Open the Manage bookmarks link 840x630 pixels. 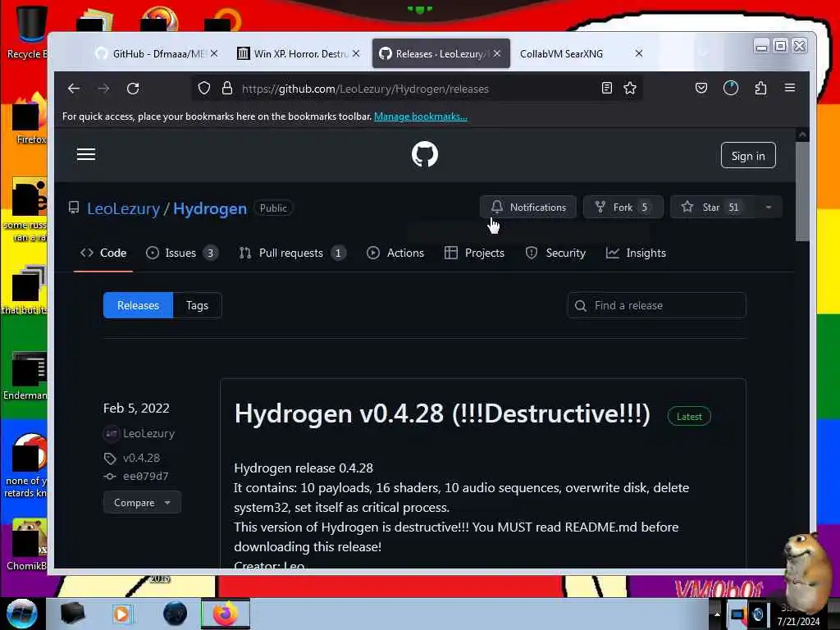pyautogui.click(x=421, y=116)
